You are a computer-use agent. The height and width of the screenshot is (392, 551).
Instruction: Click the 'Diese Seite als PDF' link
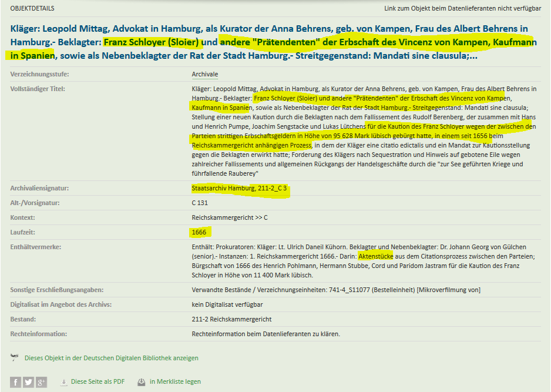click(98, 382)
